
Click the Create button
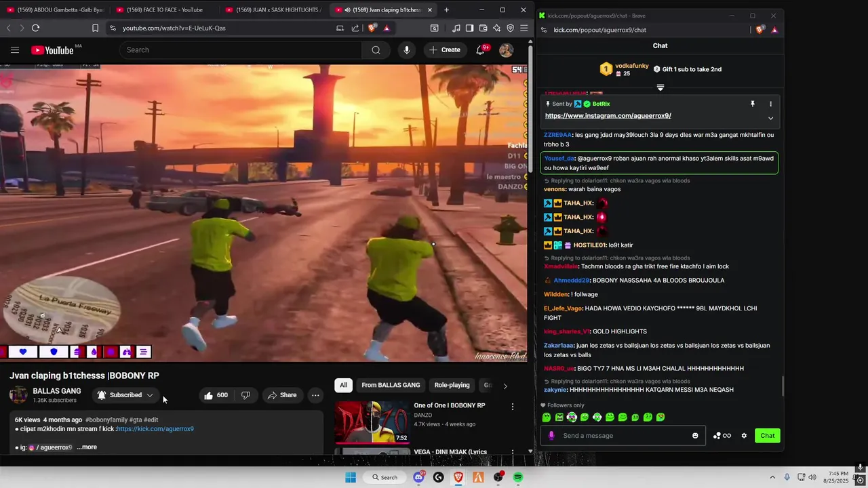pyautogui.click(x=445, y=49)
